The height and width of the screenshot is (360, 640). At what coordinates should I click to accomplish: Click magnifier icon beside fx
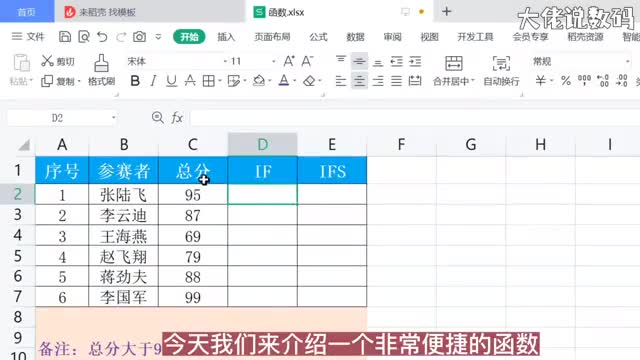158,118
